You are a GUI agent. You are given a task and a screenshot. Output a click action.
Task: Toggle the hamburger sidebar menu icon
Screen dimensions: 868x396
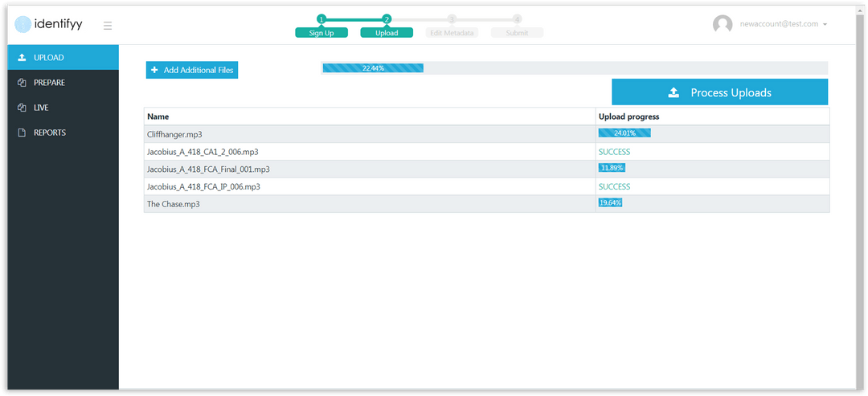pos(108,26)
